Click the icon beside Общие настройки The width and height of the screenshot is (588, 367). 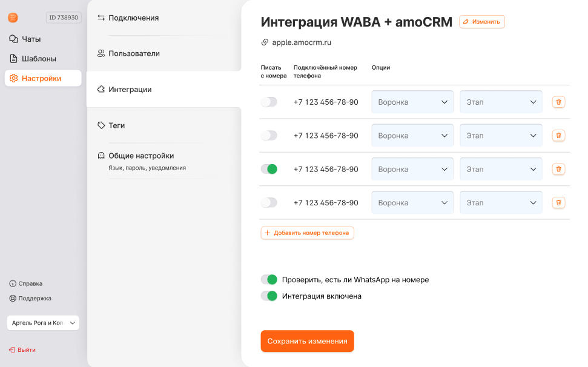(x=101, y=156)
